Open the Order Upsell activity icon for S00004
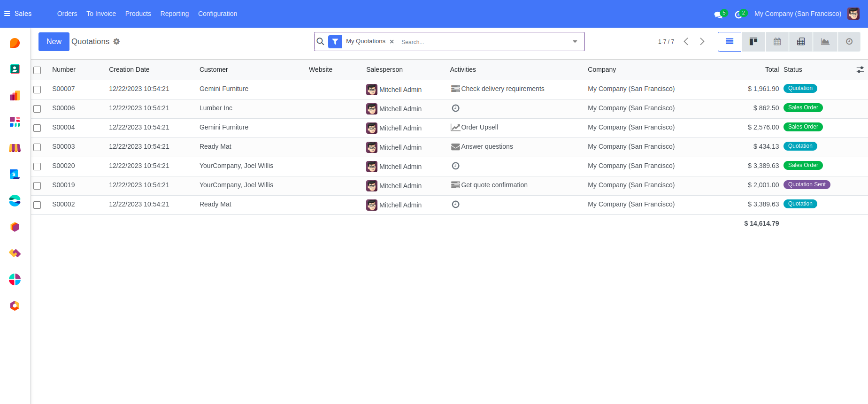The height and width of the screenshot is (404, 868). click(455, 127)
